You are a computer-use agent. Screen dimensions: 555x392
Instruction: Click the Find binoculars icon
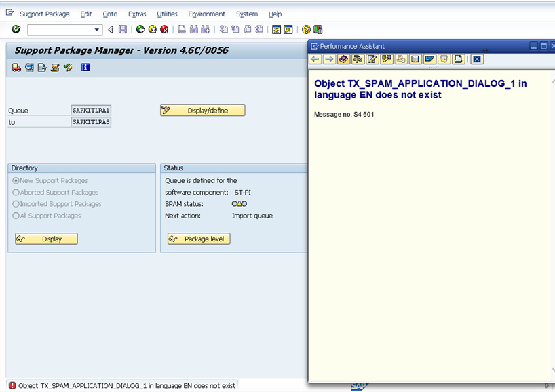194,29
